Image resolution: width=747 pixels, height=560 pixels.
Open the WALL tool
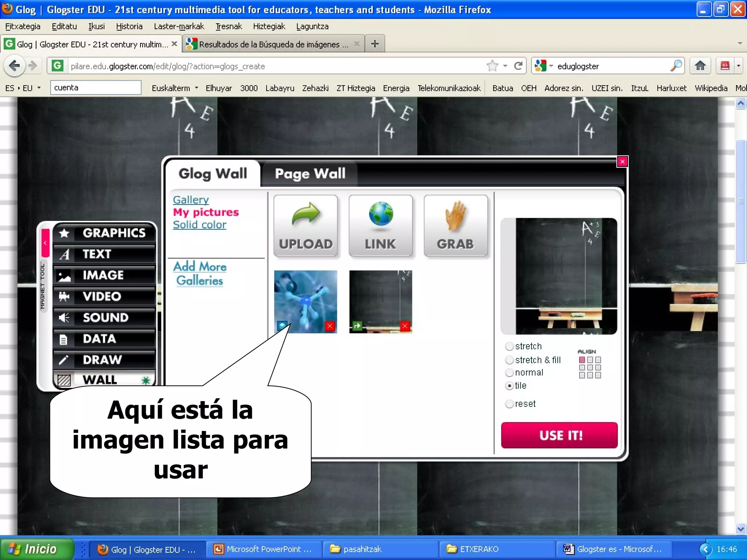pyautogui.click(x=105, y=380)
